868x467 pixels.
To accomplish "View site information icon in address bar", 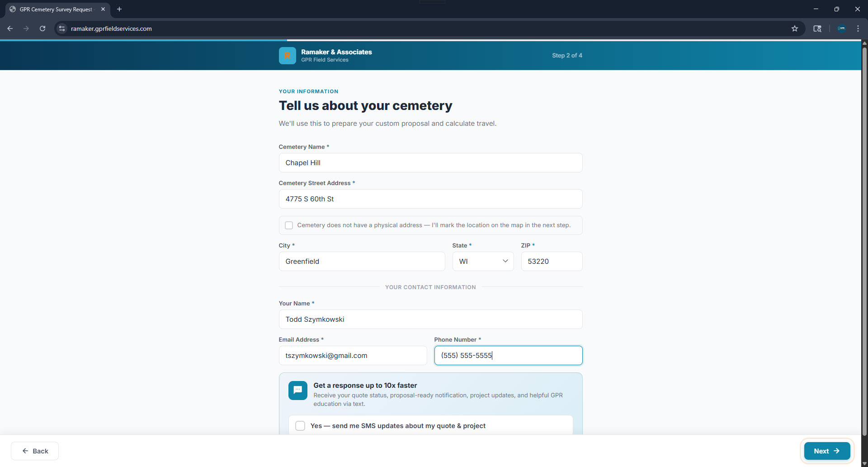I will 62,29.
